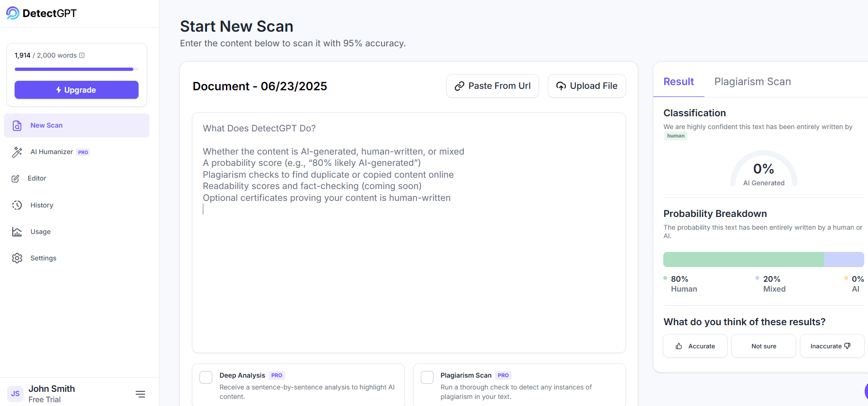Viewport: 868px width, 406px height.
Task: Click the word limit info icon
Action: 82,55
